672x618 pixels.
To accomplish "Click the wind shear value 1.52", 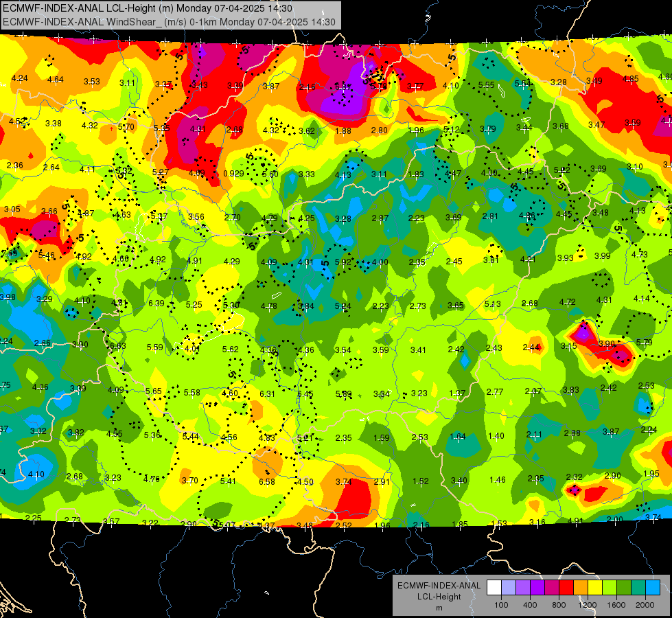I will (420, 481).
